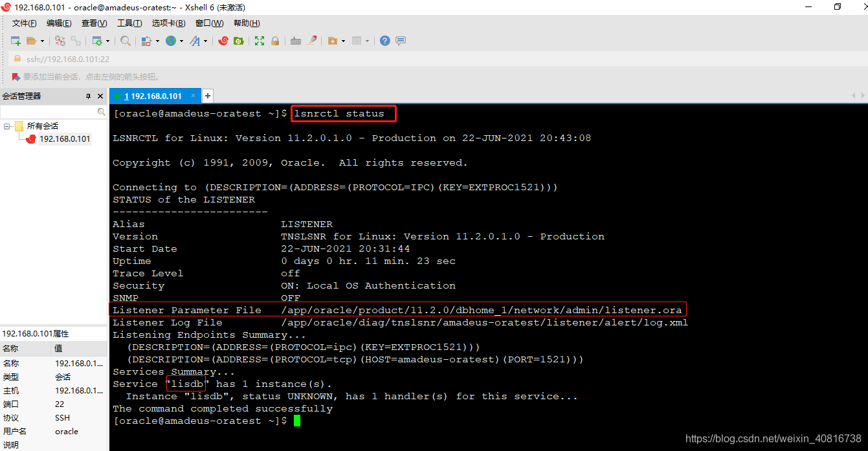Click the address bar padlock icon
This screenshot has height=451, width=868.
(17, 59)
